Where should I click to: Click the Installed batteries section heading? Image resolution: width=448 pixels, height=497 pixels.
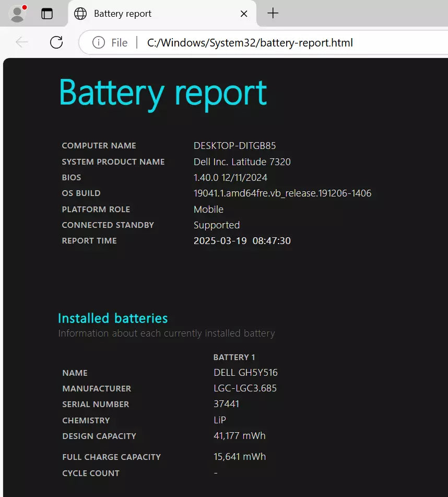click(x=113, y=318)
